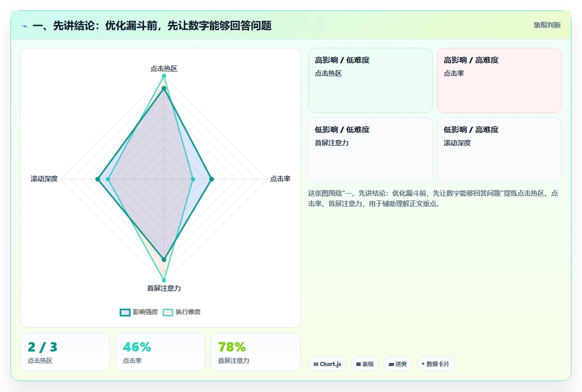This screenshot has width=582, height=392.
Task: Select the 低影响 / 高难度 quadrant card
Action: tap(499, 150)
